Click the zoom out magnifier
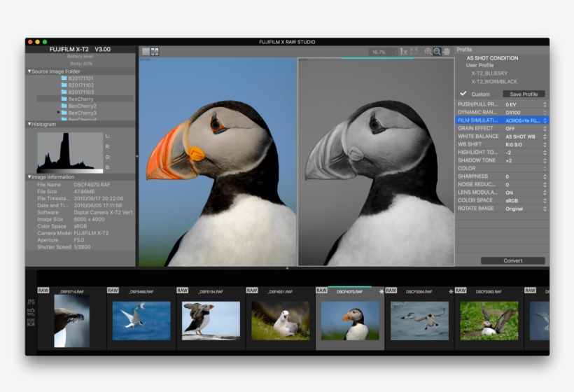 (437, 52)
